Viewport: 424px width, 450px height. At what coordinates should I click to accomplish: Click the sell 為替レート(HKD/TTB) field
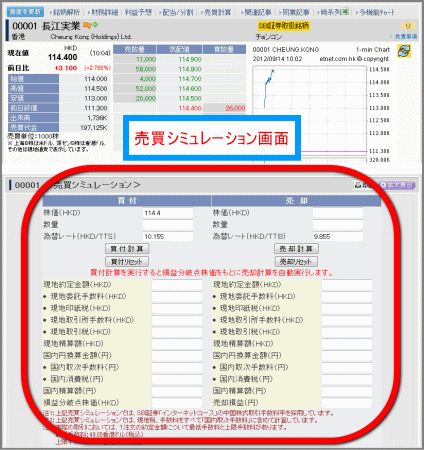[338, 236]
